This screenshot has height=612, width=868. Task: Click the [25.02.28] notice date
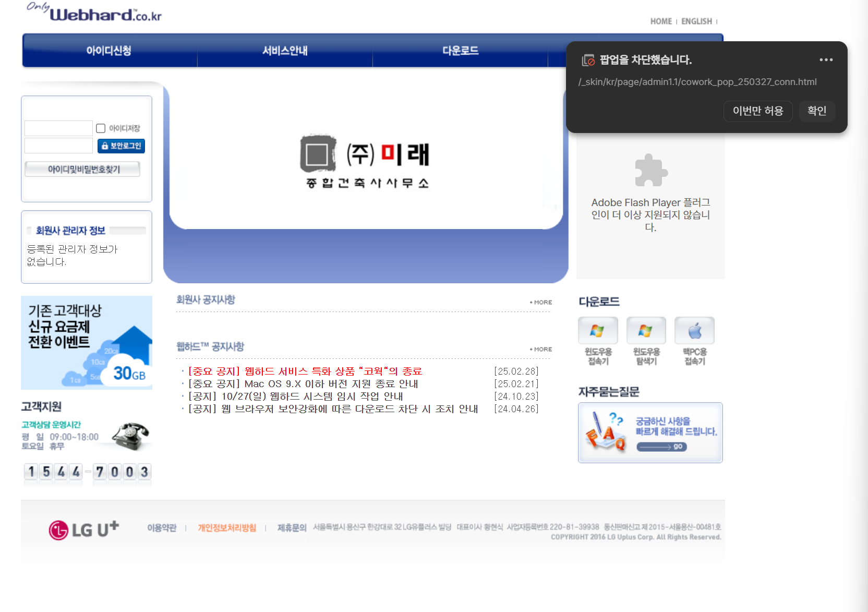point(516,371)
